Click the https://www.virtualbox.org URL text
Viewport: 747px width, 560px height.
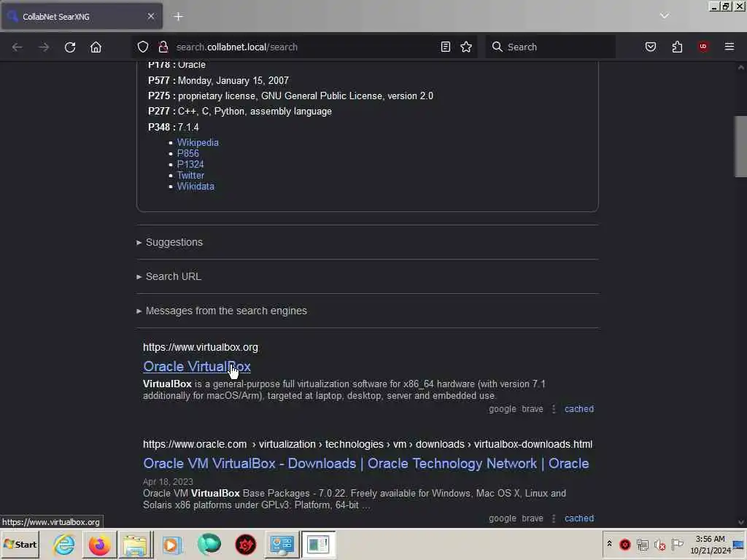pyautogui.click(x=201, y=348)
